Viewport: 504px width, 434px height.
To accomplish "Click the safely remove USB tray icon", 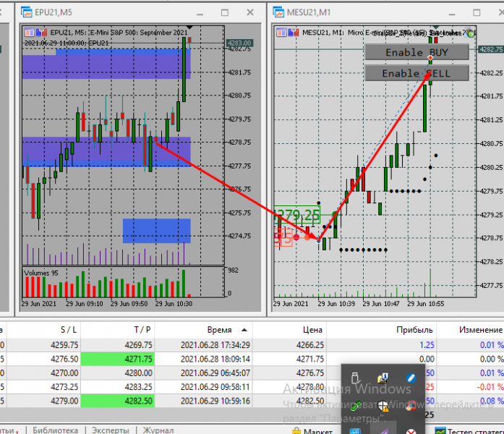I will pos(355,378).
